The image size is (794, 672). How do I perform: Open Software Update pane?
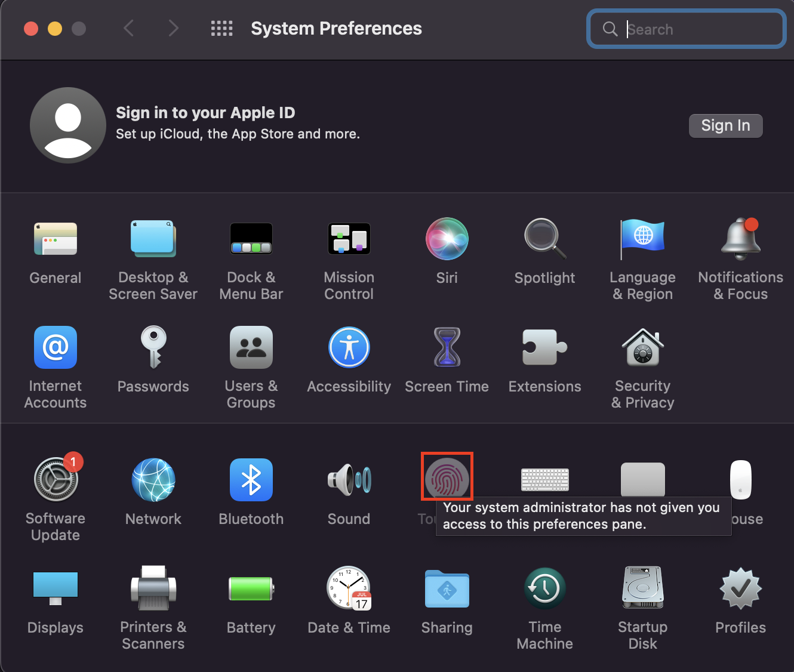click(56, 480)
